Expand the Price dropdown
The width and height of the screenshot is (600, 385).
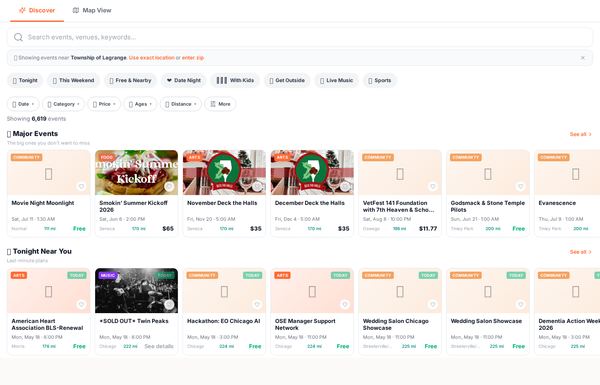coord(104,104)
